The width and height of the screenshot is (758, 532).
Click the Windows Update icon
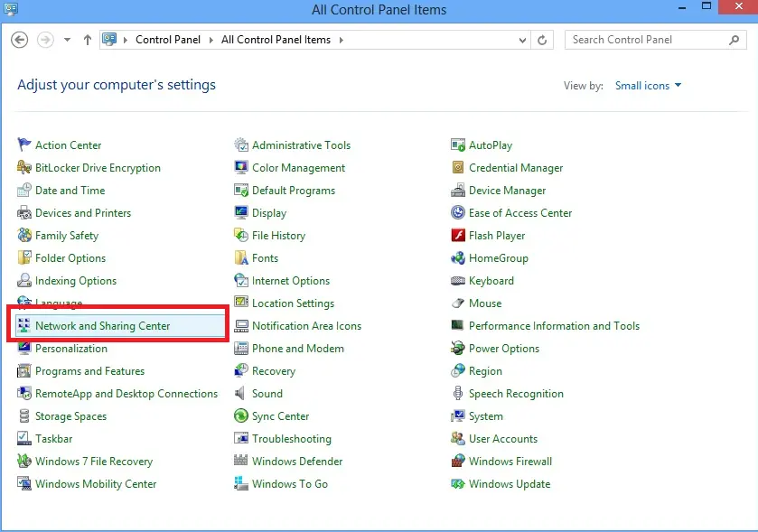click(458, 484)
